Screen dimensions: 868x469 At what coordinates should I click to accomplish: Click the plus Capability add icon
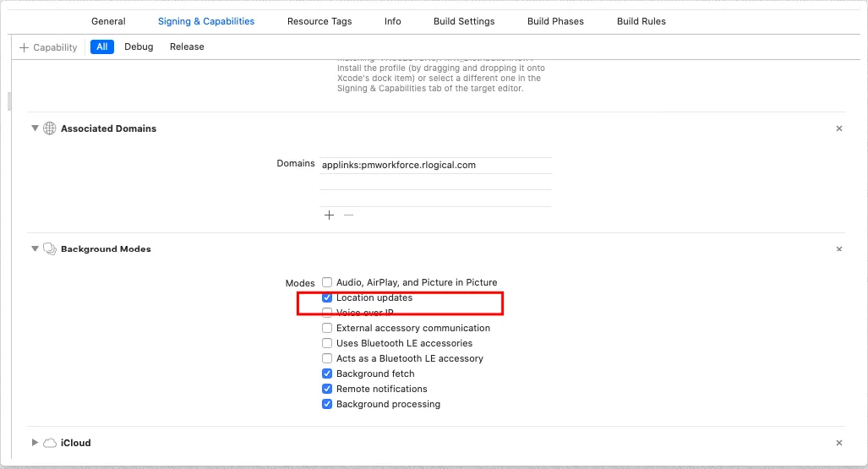point(24,47)
